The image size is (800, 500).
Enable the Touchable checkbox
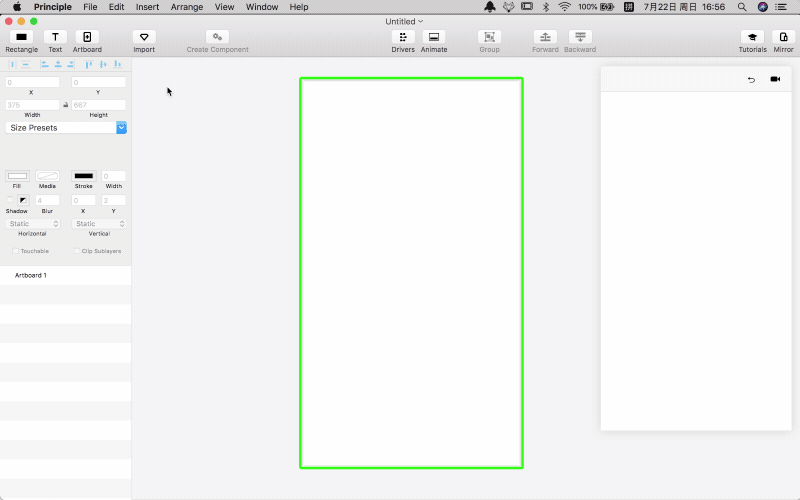15,251
